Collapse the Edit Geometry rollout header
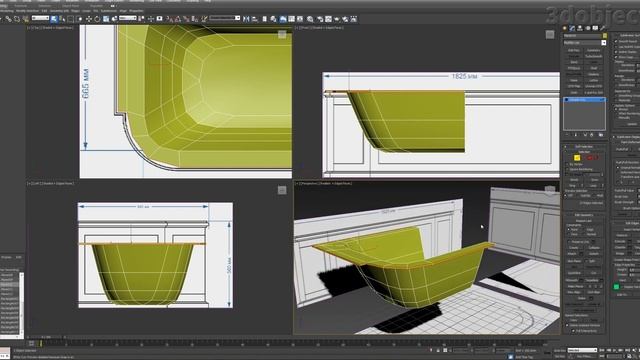Viewport: 640px width, 360px height. pos(584,215)
